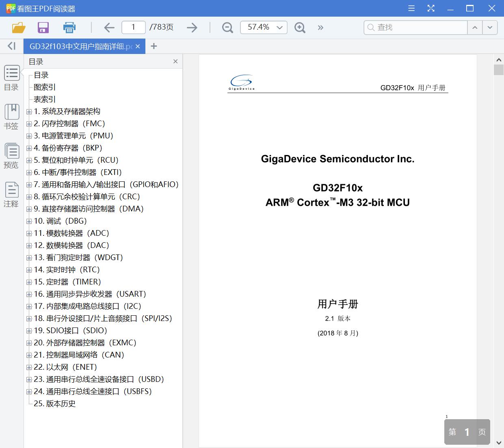Screen dimensions: 504x448
Task: Click the search magnifier icon in 查找 box
Action: pyautogui.click(x=371, y=28)
